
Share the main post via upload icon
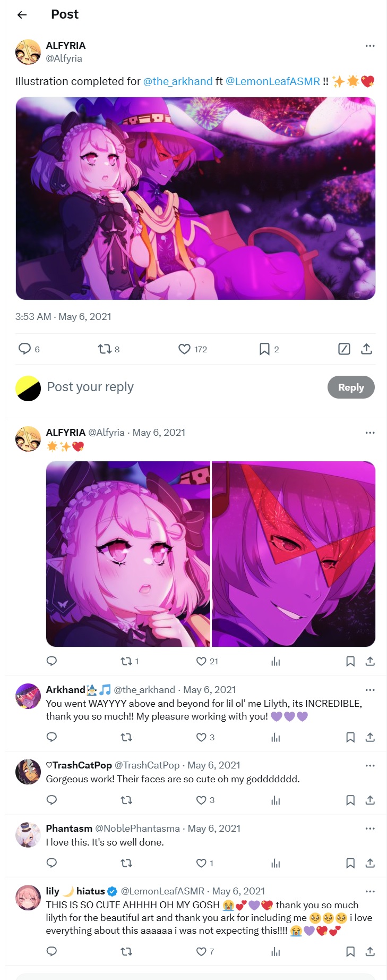366,349
